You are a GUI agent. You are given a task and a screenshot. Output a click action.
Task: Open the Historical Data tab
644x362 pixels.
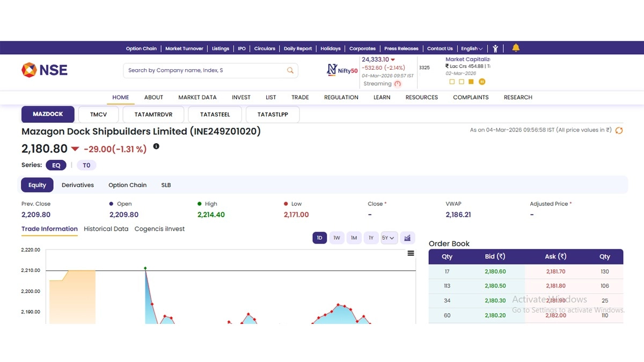[106, 229]
